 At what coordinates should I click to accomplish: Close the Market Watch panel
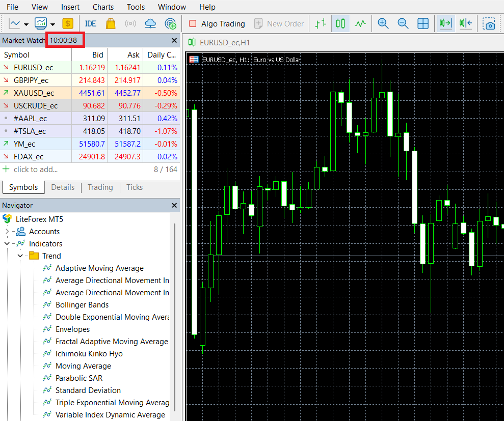[174, 40]
